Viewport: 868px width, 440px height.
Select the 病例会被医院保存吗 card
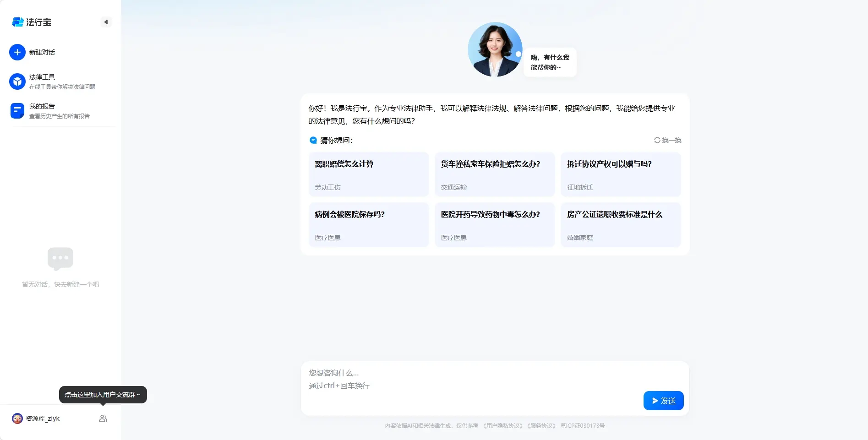[x=369, y=224]
